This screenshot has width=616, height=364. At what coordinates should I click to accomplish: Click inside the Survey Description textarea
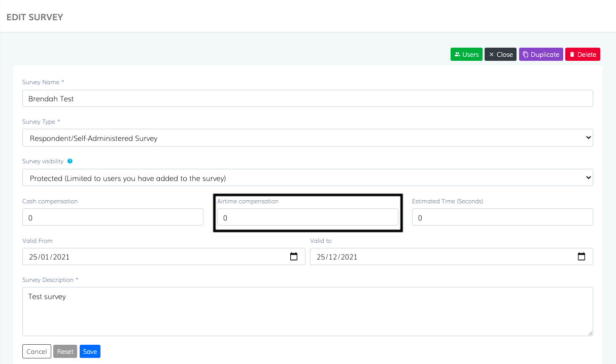[x=307, y=311]
